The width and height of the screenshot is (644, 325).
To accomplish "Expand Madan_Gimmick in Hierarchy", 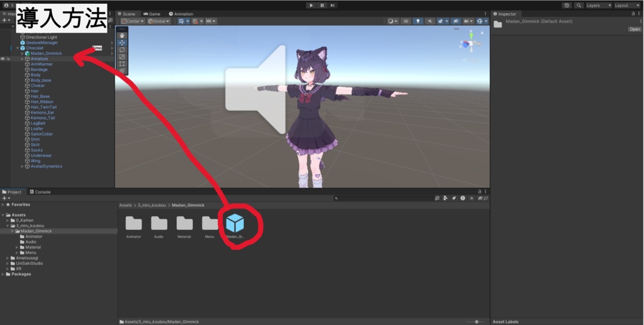I will [22, 54].
